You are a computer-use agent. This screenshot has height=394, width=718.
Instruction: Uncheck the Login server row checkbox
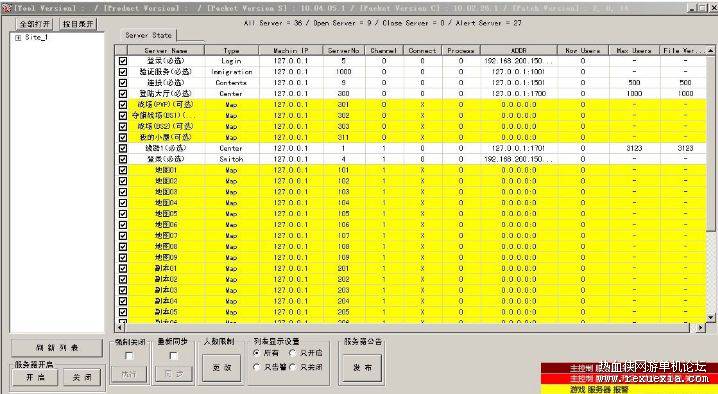[122, 60]
